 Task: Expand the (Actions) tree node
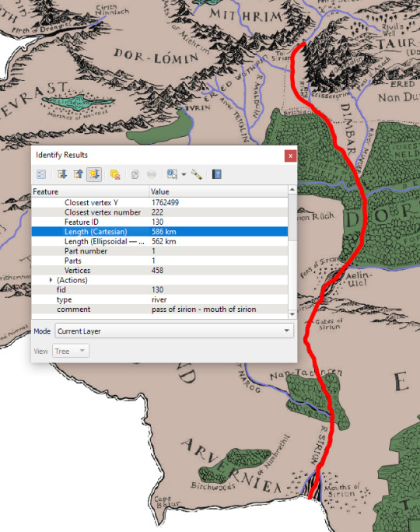click(51, 280)
